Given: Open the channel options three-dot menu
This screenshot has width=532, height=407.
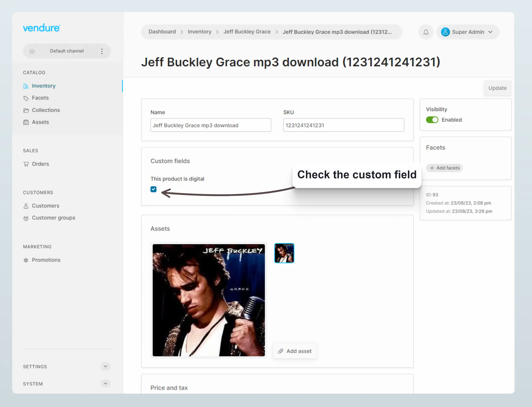Looking at the screenshot, I should click(102, 51).
